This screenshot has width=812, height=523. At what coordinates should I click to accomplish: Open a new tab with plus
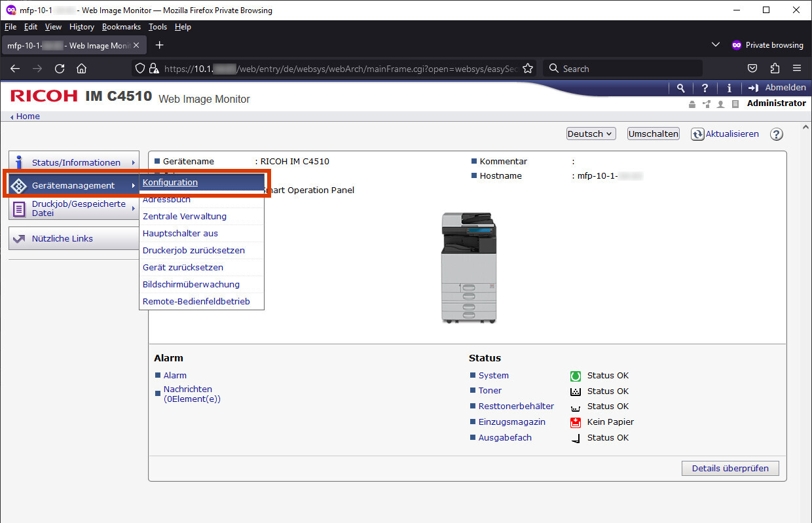[159, 45]
